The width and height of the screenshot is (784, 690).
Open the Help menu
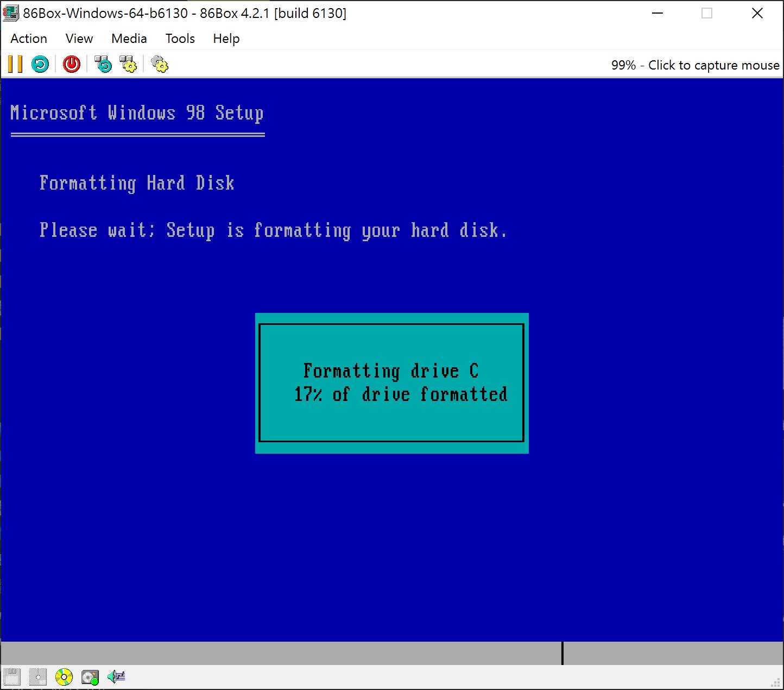tap(226, 39)
